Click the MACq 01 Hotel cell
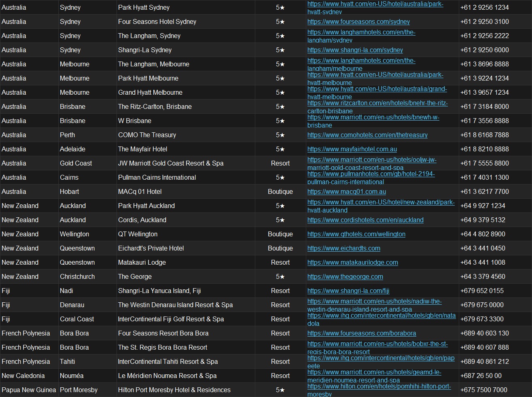Screen dimensions: 532x397 point(186,191)
